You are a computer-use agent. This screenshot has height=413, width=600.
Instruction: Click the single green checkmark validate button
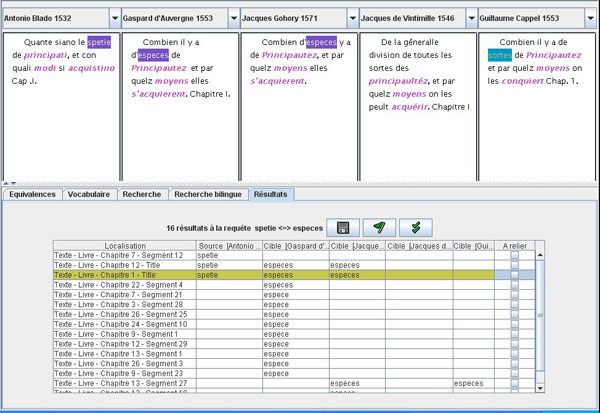click(379, 227)
